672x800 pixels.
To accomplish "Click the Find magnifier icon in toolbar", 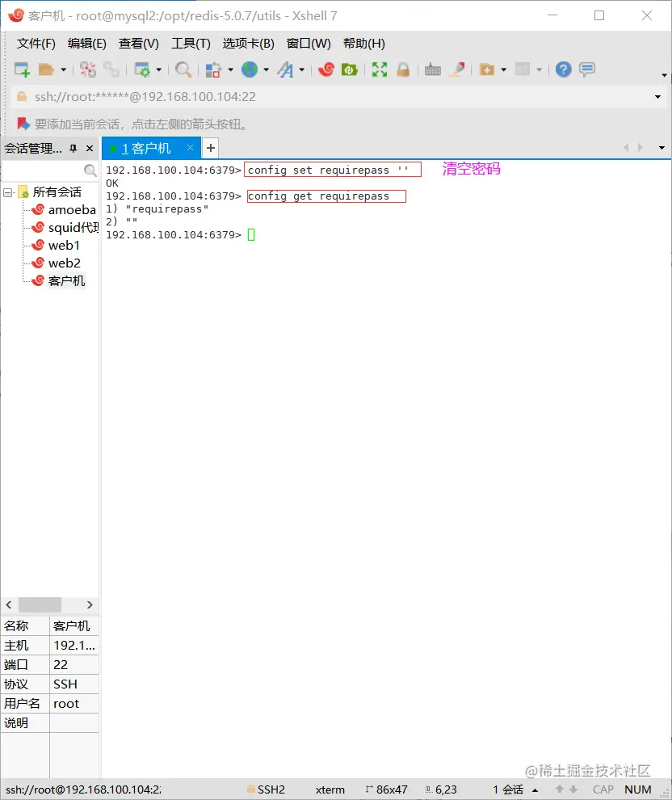I will [x=183, y=69].
